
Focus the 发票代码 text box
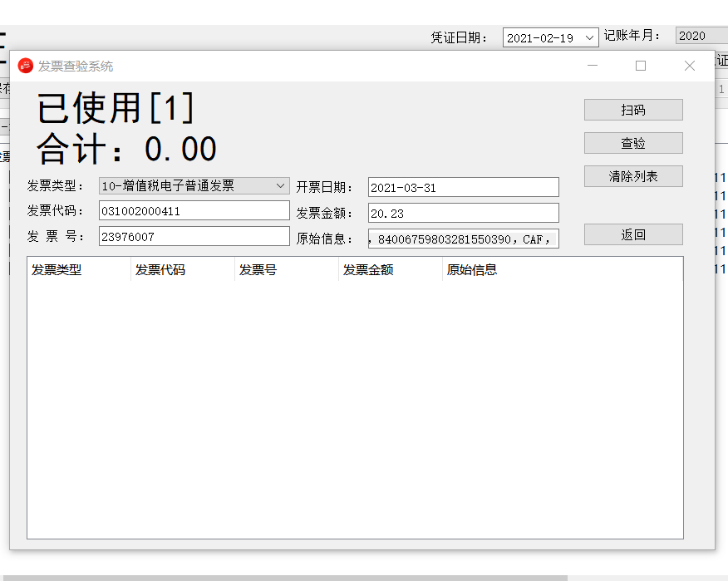(x=194, y=211)
